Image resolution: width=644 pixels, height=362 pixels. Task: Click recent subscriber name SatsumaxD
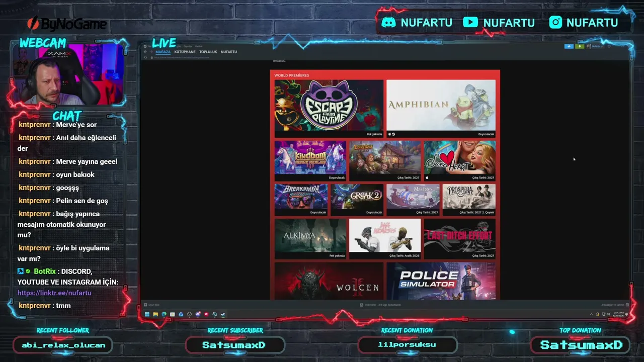point(234,345)
